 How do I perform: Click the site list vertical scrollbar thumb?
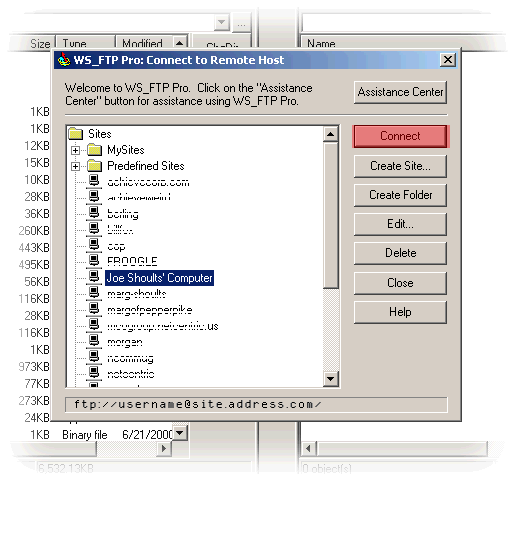[x=330, y=215]
